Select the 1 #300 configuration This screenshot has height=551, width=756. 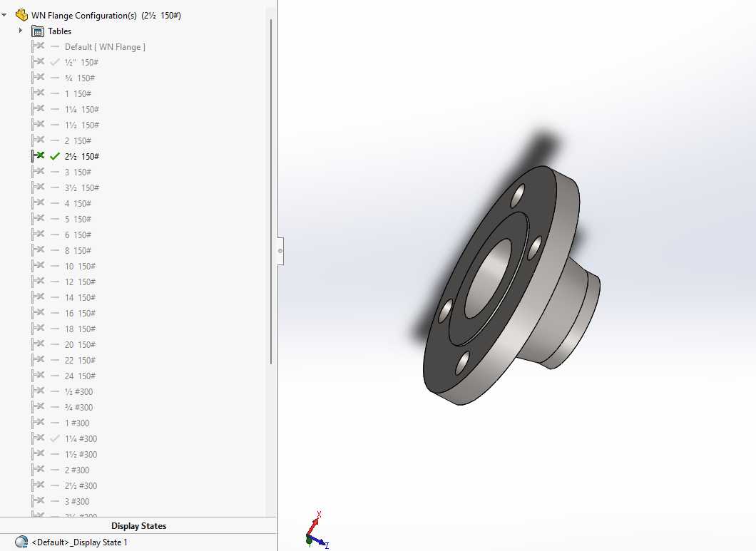tap(77, 423)
